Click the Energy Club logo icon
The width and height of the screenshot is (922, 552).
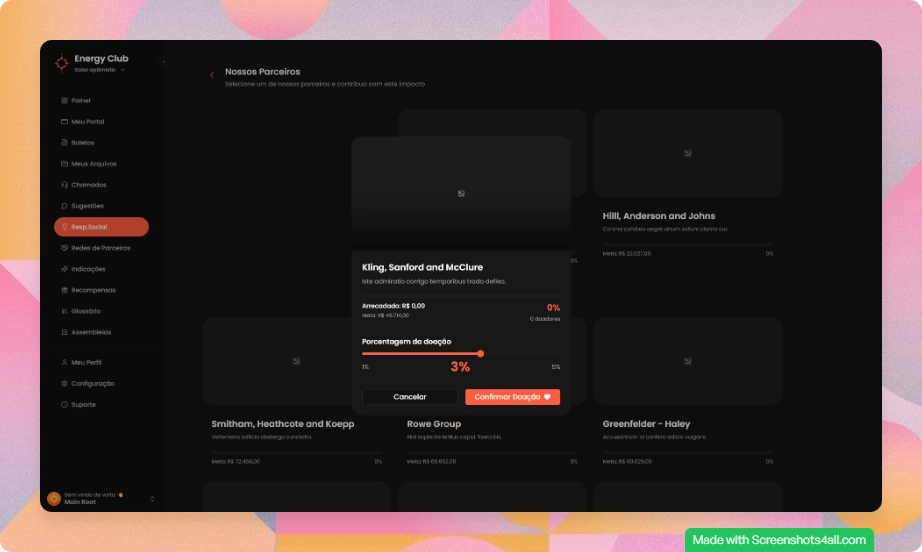(x=62, y=63)
